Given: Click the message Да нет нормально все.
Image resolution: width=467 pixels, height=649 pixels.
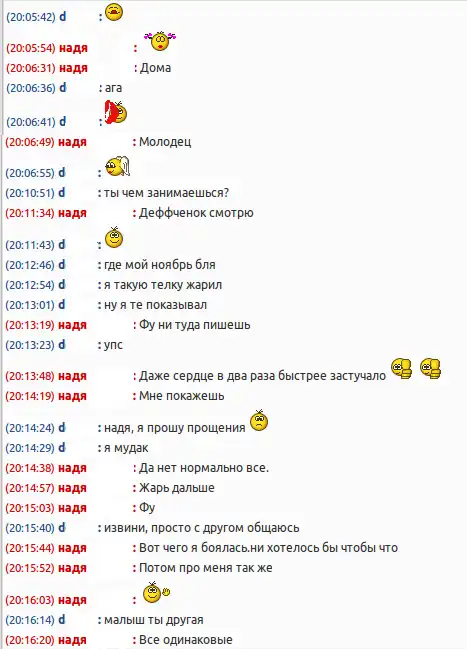Looking at the screenshot, I should [x=204, y=468].
